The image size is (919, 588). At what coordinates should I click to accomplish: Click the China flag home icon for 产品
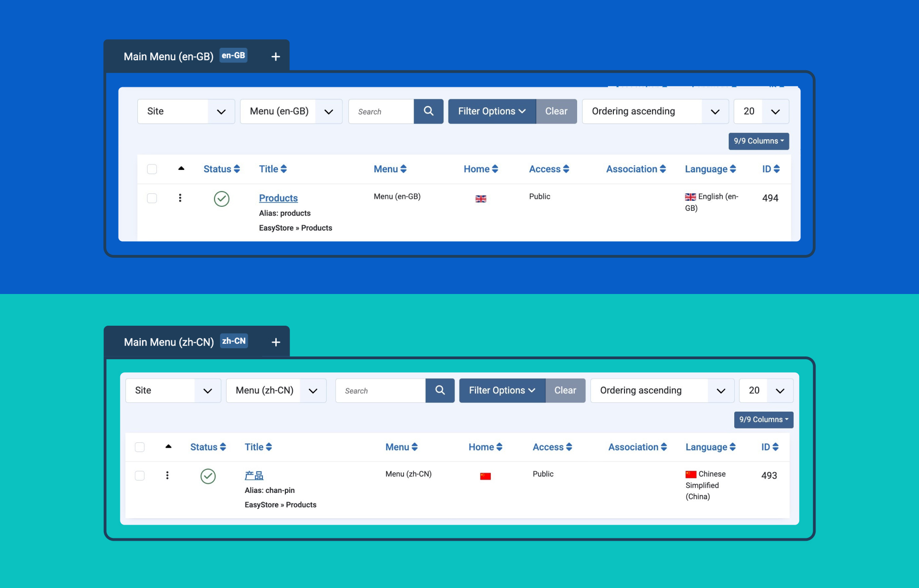coord(485,476)
